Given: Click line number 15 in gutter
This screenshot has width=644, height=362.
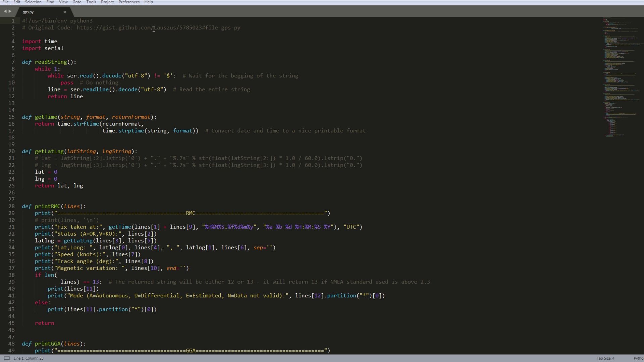Looking at the screenshot, I should (x=12, y=117).
